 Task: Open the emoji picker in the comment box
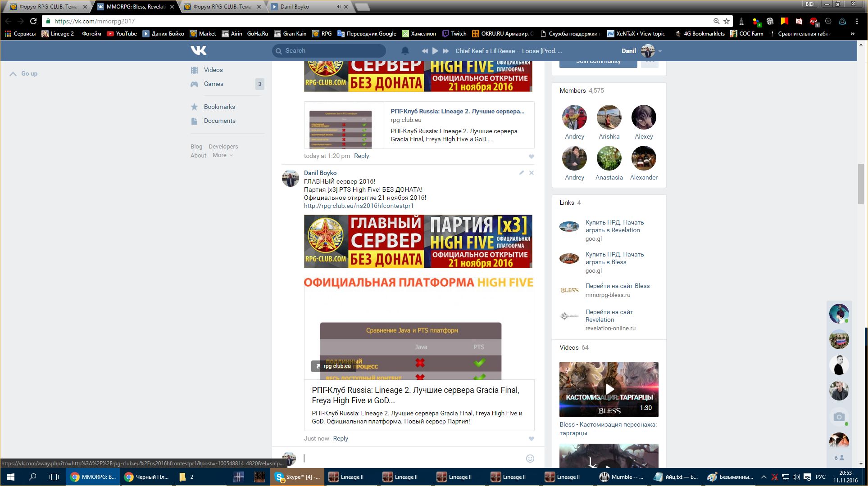[x=530, y=459]
